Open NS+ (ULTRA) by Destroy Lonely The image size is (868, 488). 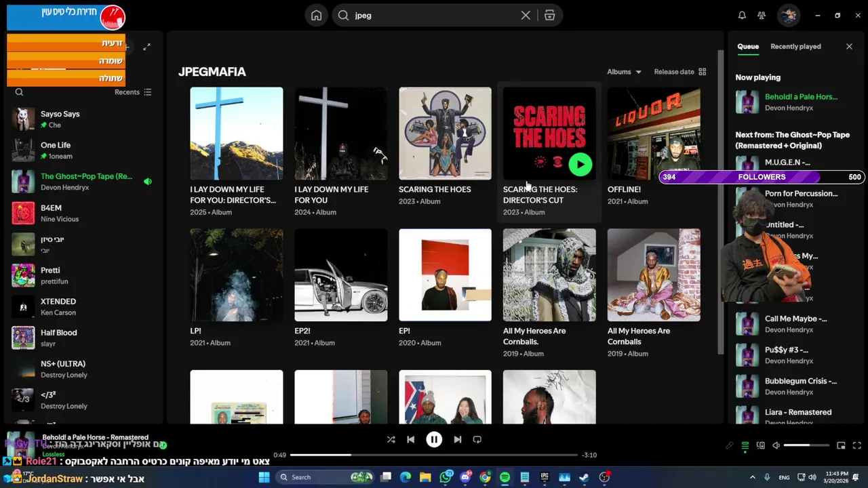pos(83,369)
